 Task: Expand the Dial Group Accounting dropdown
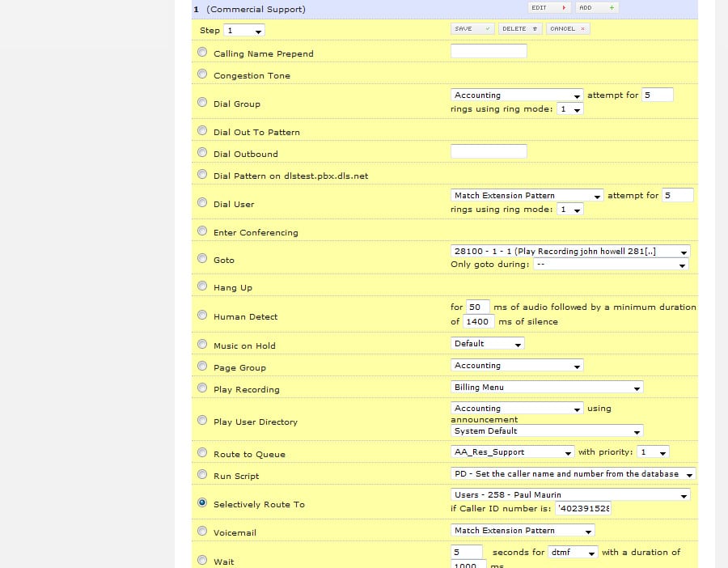517,95
